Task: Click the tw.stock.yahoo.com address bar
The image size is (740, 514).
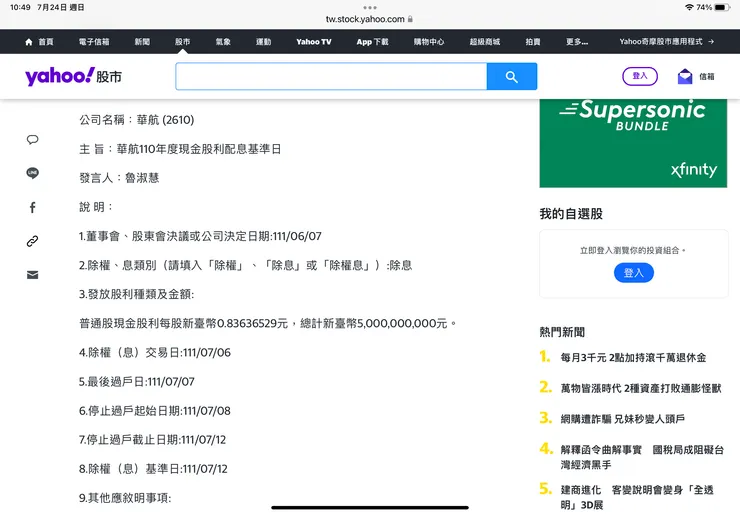Action: [x=370, y=19]
